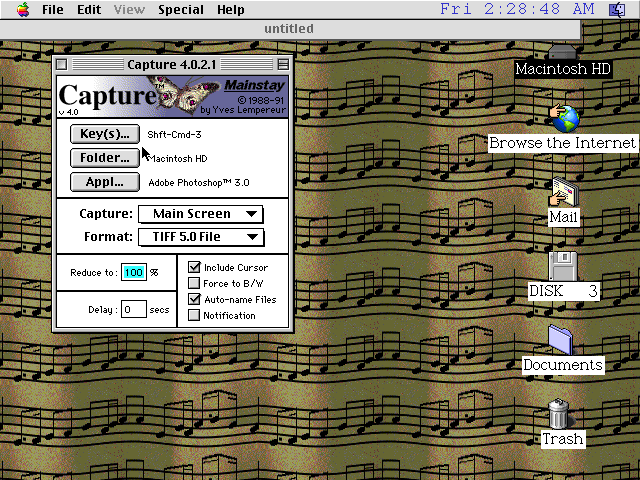Click the Macintosh HD folder path text
This screenshot has height=480, width=640.
[177, 158]
